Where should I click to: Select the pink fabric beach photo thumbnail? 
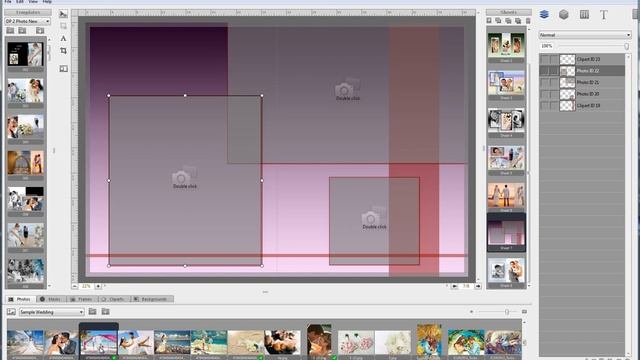click(98, 342)
